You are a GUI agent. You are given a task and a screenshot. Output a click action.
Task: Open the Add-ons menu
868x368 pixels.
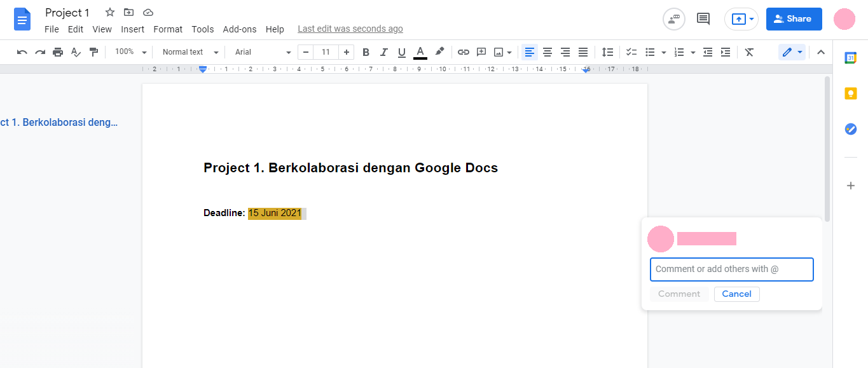pos(240,29)
